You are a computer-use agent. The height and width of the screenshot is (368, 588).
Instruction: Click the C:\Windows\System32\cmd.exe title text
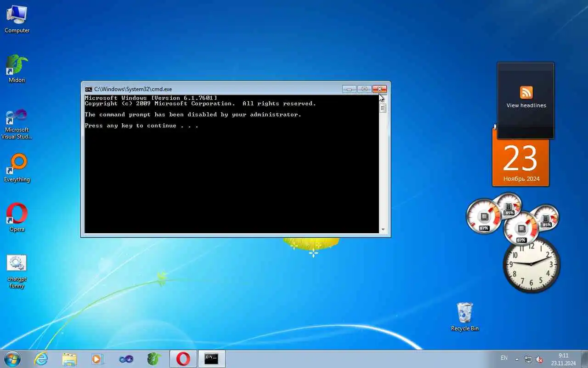133,89
